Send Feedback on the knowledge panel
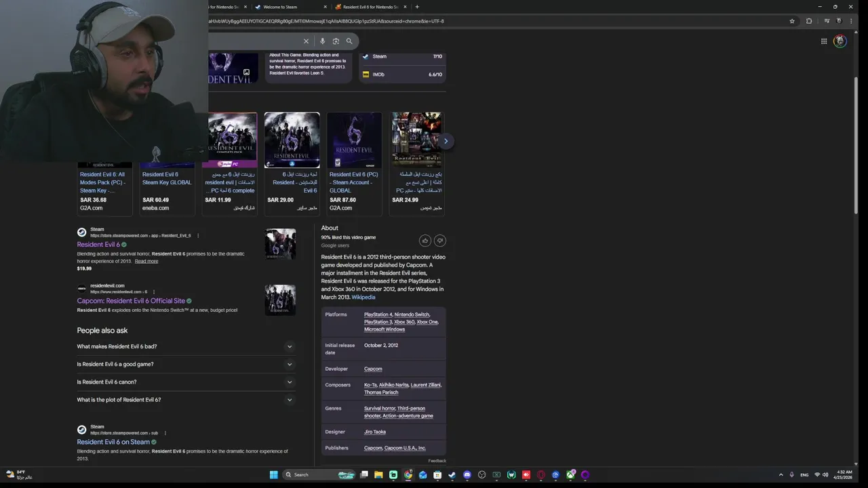Viewport: 868px width, 488px height. click(x=437, y=461)
